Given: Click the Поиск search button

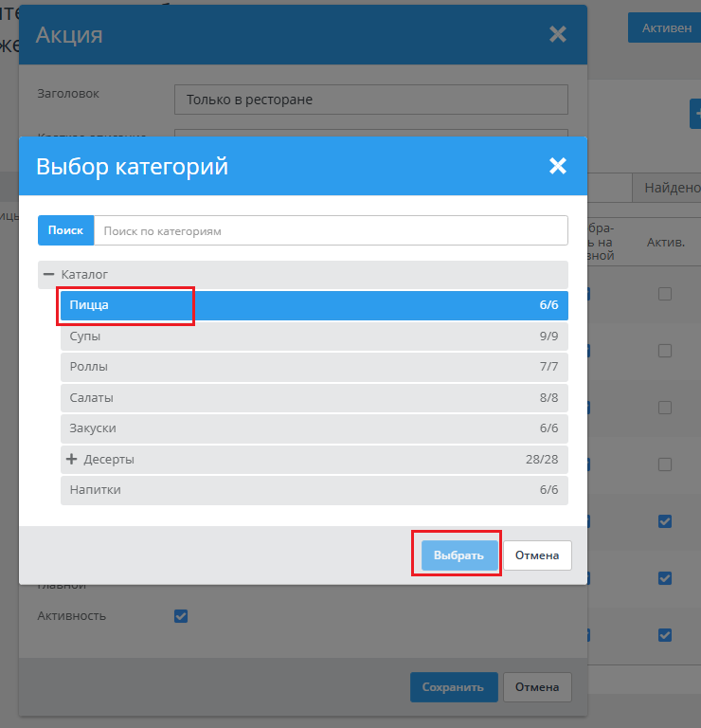Looking at the screenshot, I should coord(65,230).
